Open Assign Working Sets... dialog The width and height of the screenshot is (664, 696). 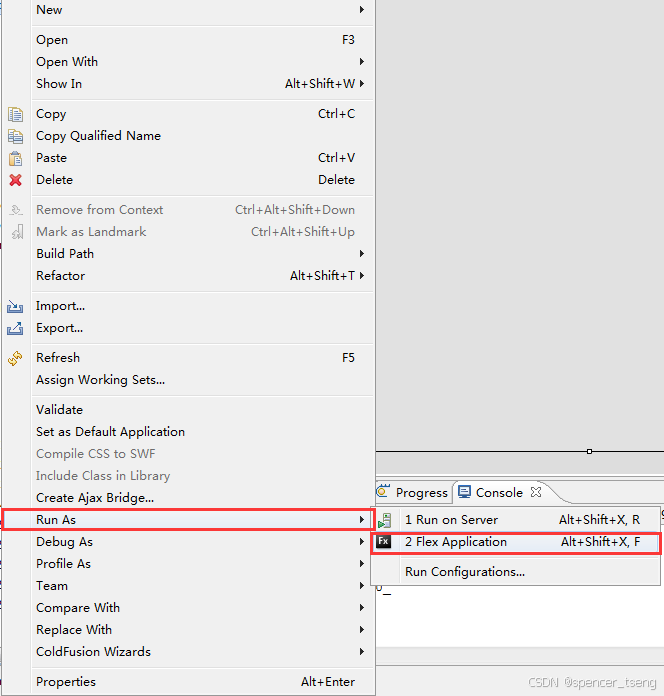click(x=188, y=380)
